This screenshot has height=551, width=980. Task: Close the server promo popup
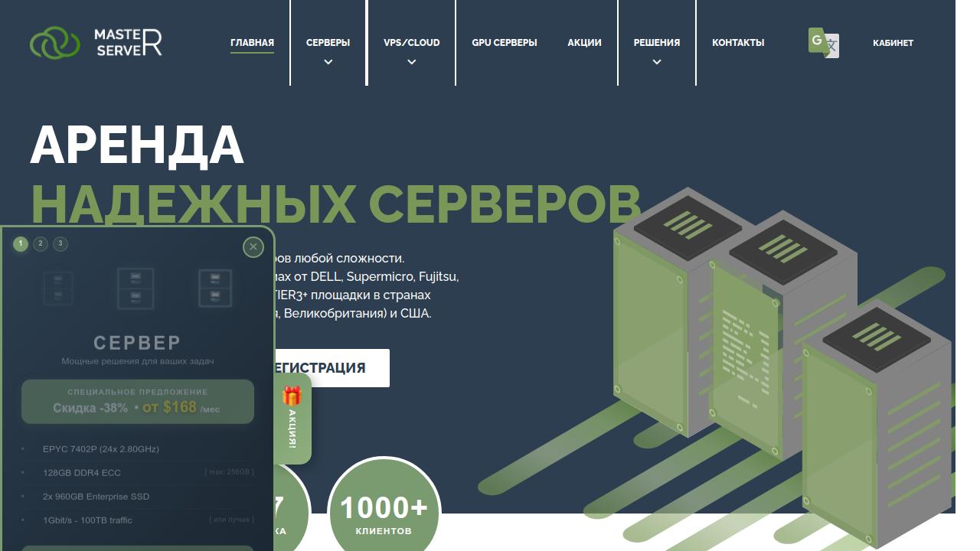click(253, 246)
